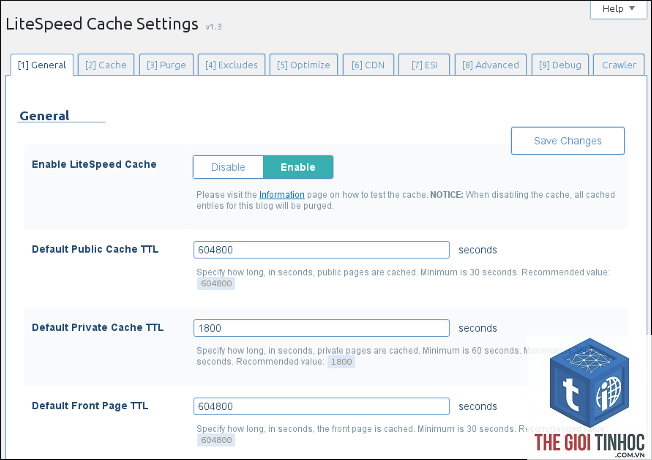This screenshot has height=460, width=652.
Task: Set LiteSpeed Cache to Enable
Action: tap(298, 167)
